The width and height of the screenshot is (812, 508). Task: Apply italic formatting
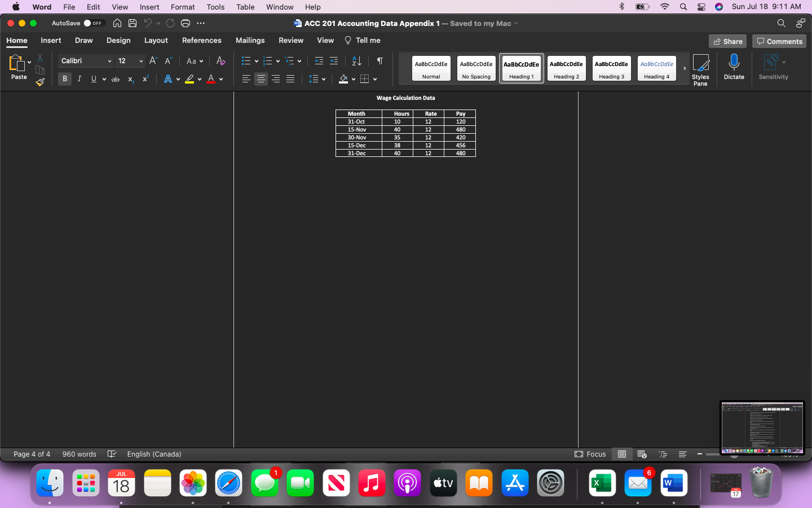pyautogui.click(x=79, y=79)
